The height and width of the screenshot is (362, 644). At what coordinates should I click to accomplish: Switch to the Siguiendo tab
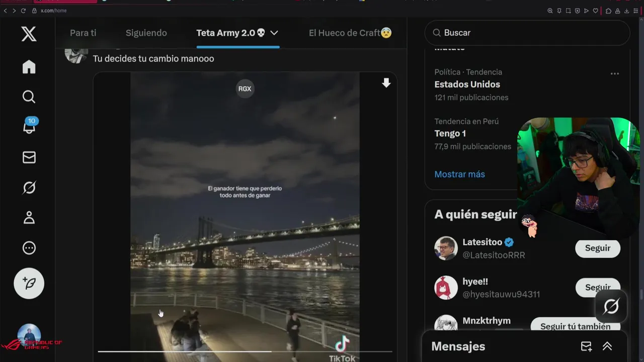point(146,33)
